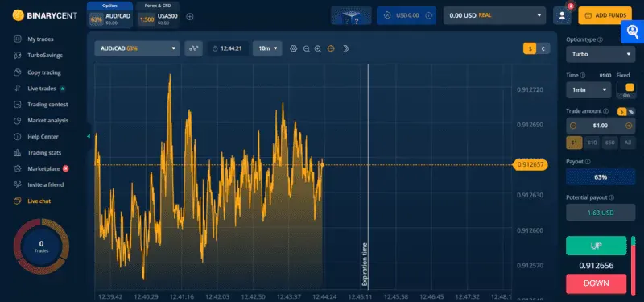Set trade amount mode to percent
This screenshot has height=302, width=644.
tap(631, 111)
